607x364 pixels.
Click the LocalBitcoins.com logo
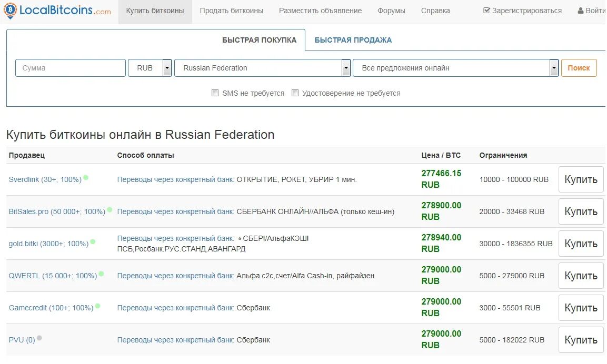57,11
